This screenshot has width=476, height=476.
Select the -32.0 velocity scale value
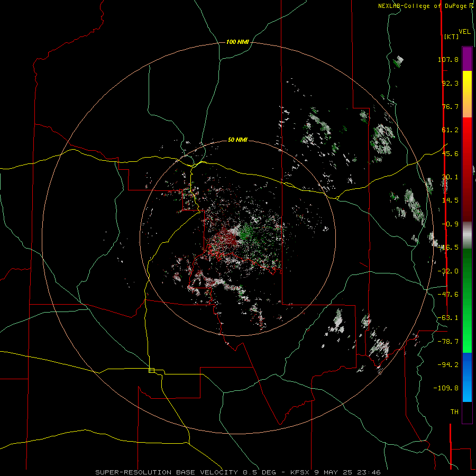click(448, 271)
